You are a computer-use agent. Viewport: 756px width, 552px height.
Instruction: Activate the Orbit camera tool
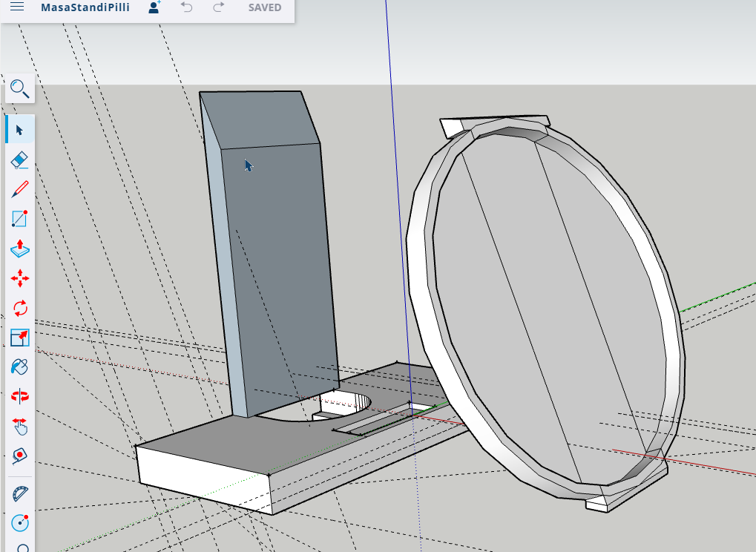pos(20,397)
